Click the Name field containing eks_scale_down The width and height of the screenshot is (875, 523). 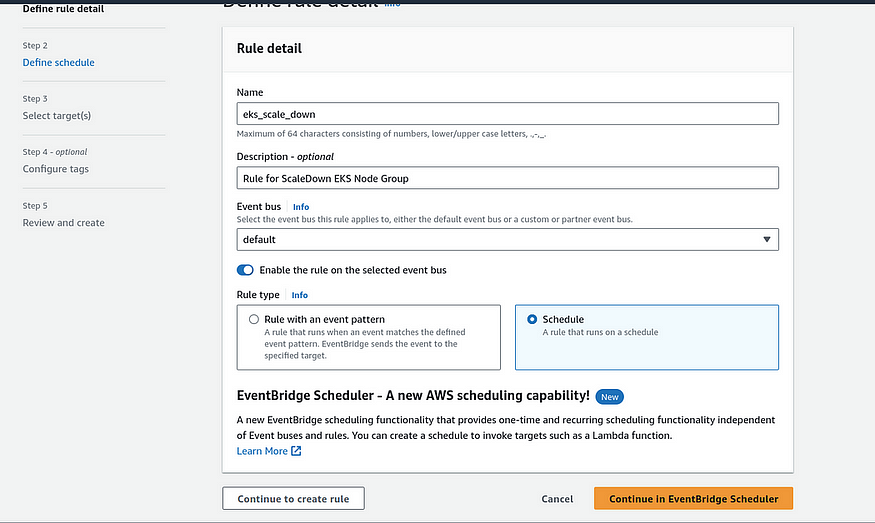point(507,114)
